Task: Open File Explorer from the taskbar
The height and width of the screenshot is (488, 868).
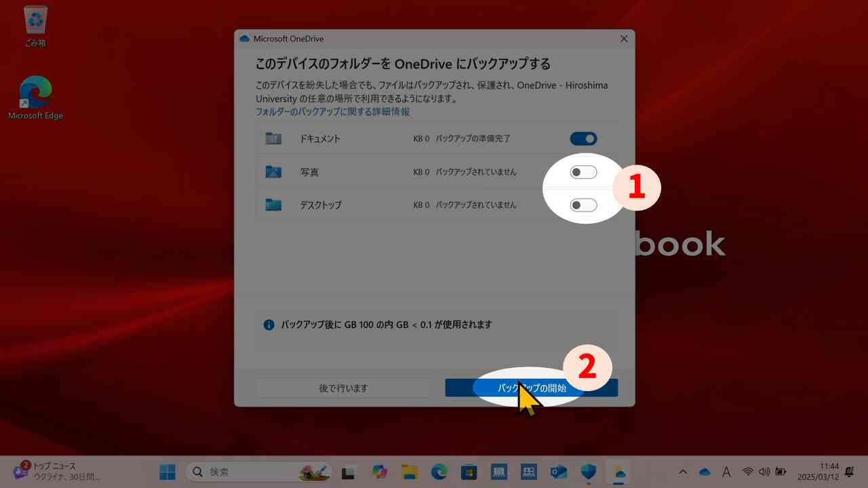Action: coord(408,471)
